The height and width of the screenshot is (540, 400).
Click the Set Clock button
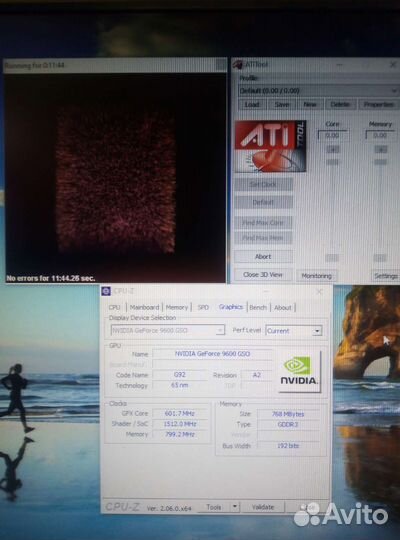(263, 184)
